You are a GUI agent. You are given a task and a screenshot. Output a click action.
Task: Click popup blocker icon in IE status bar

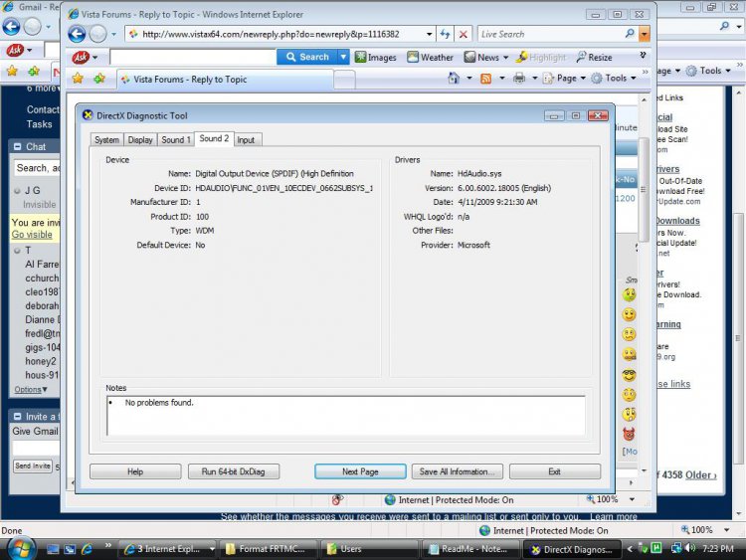pos(337,499)
